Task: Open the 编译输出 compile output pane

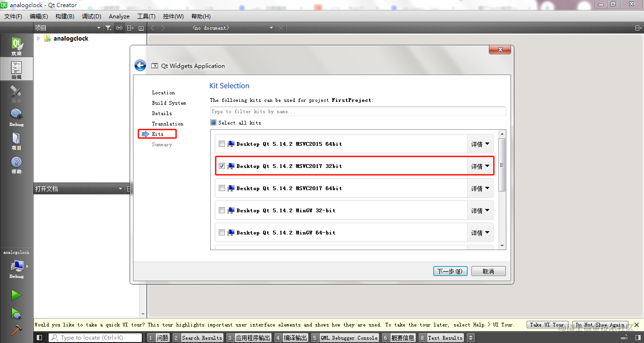Action: point(291,337)
